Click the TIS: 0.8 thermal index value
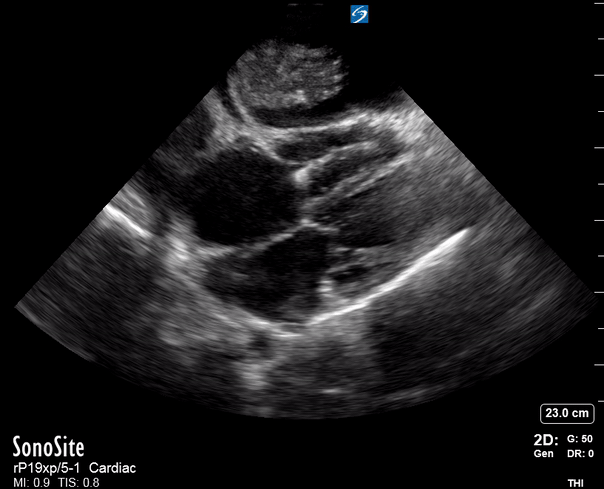The image size is (604, 489). click(79, 482)
